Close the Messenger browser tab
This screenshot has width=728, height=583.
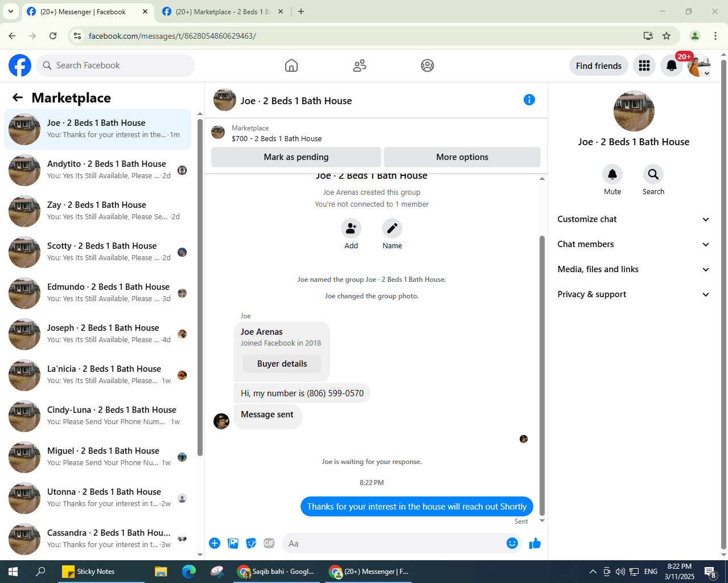coord(145,11)
